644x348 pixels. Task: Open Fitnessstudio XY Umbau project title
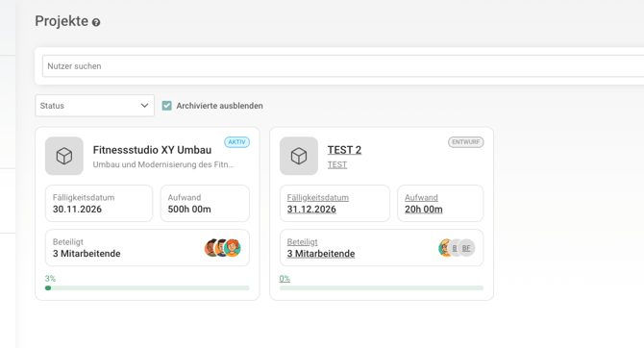pyautogui.click(x=152, y=150)
